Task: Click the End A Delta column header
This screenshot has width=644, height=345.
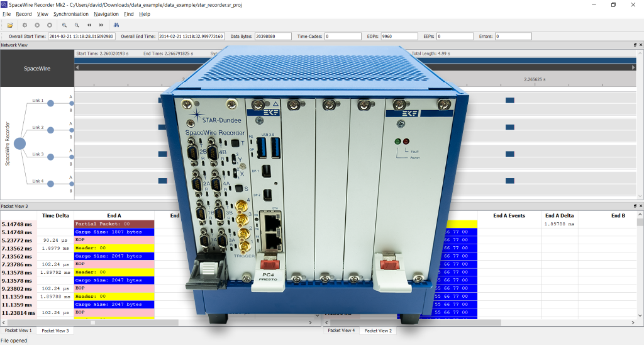Action: 559,215
